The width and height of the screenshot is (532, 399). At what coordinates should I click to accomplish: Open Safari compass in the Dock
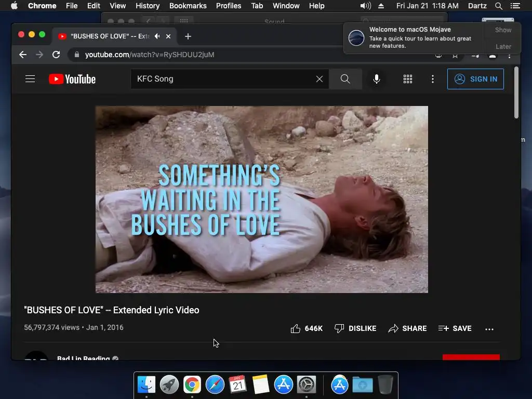coord(215,385)
